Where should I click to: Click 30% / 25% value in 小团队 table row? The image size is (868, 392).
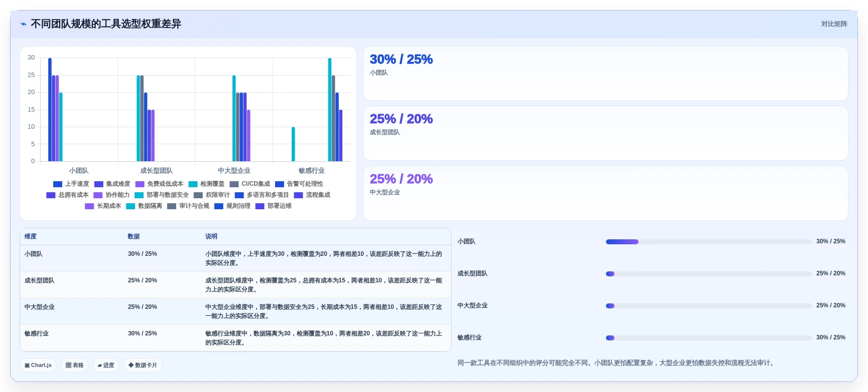142,254
